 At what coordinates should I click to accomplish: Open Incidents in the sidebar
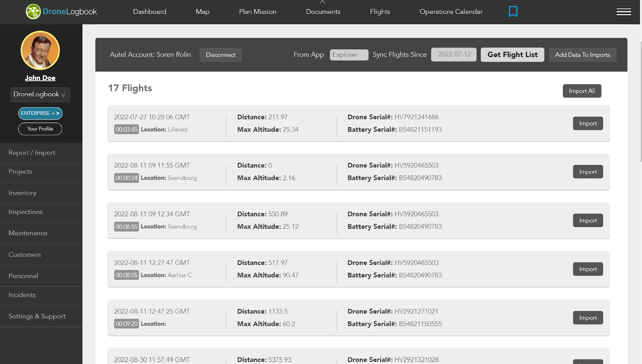[41, 295]
